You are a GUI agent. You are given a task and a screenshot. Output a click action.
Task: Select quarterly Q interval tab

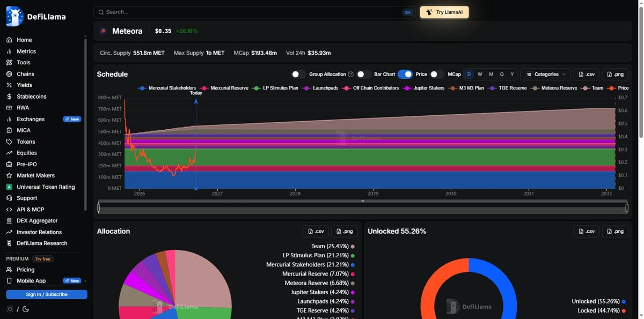pos(502,75)
